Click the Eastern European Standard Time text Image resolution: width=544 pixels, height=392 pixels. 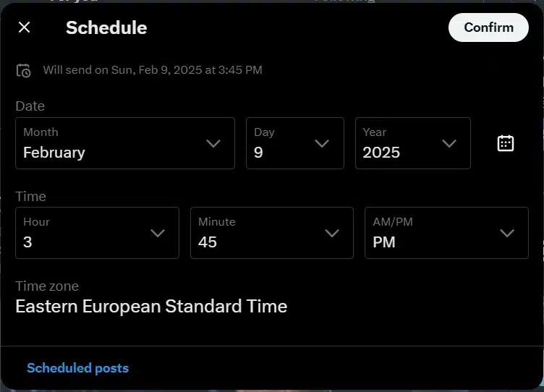click(x=151, y=307)
